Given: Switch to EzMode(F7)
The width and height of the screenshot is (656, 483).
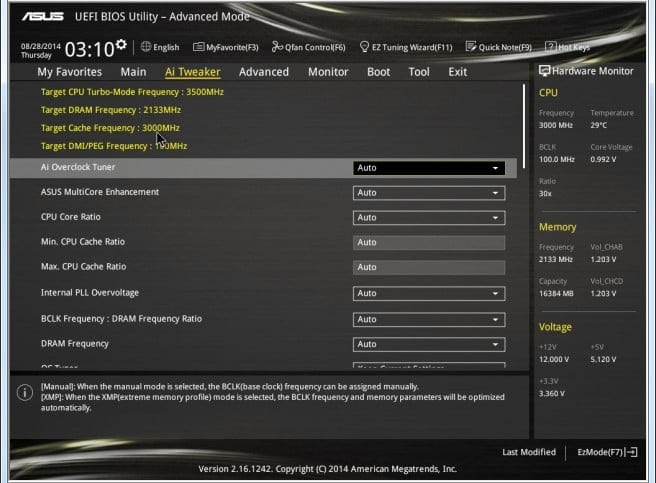Looking at the screenshot, I should pos(607,453).
